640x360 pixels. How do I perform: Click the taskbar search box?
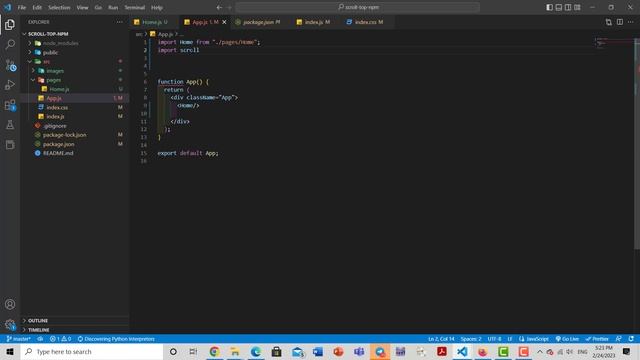pos(92,351)
